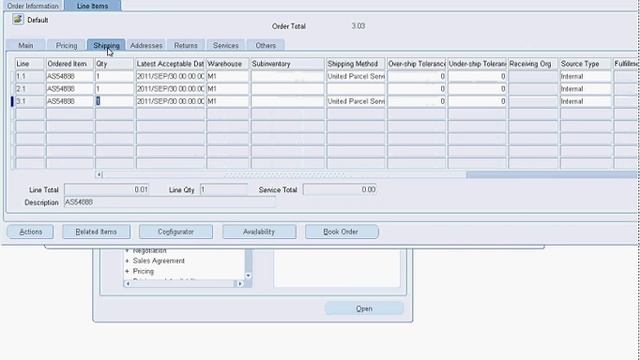This screenshot has width=640, height=360.
Task: Click the Line Total field
Action: [107, 190]
